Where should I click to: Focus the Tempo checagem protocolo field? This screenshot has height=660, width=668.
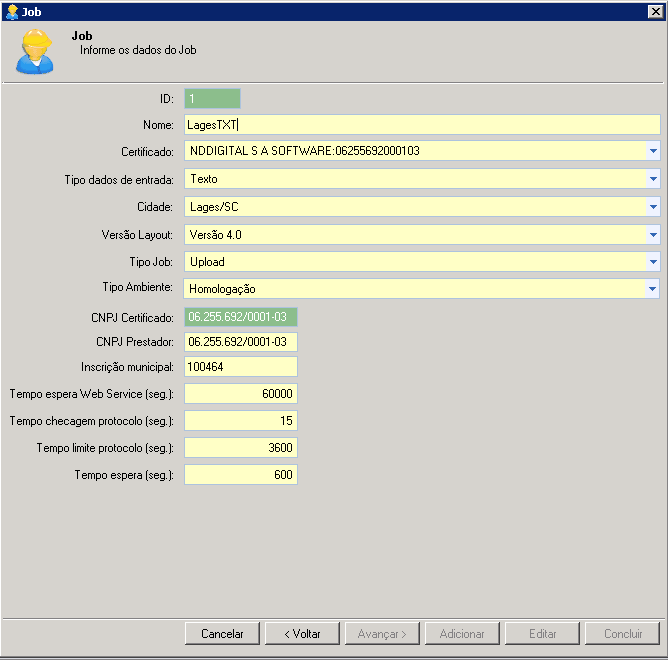click(241, 421)
